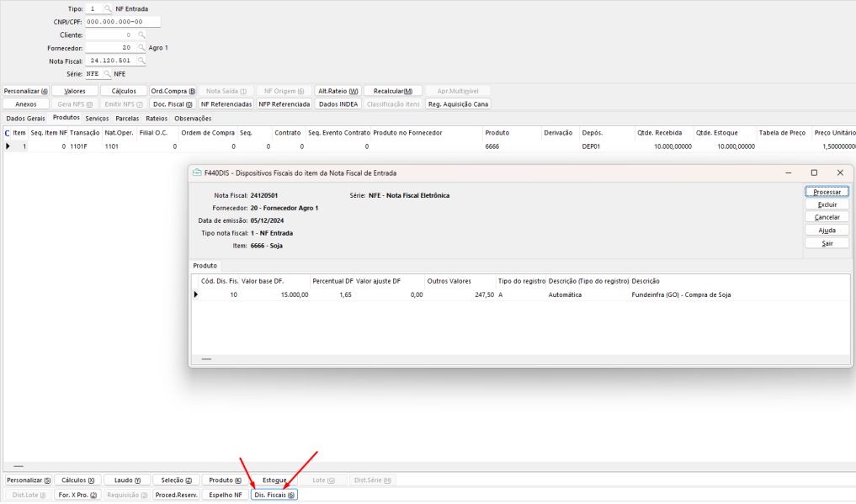Click the lookup magnifier beside Fornecedor field

pos(141,48)
